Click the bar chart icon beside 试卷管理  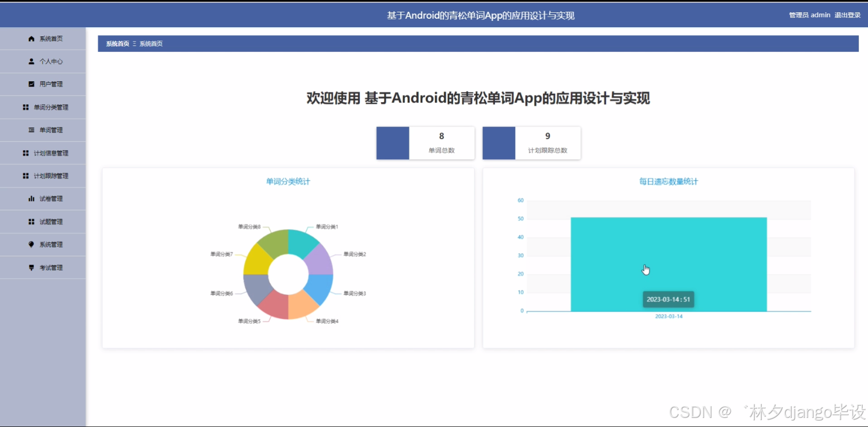(31, 199)
